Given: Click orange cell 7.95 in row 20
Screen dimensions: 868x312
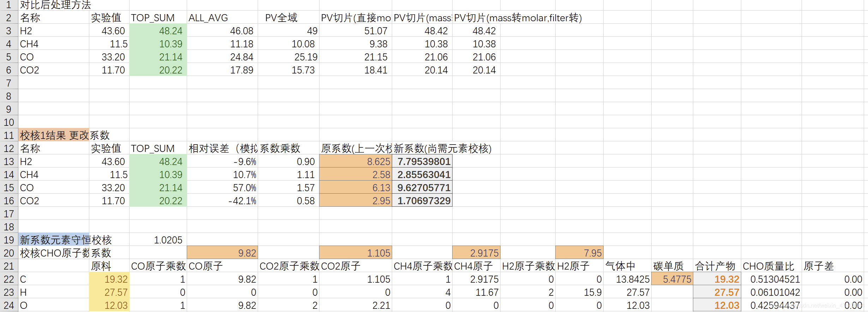Looking at the screenshot, I should tap(579, 253).
